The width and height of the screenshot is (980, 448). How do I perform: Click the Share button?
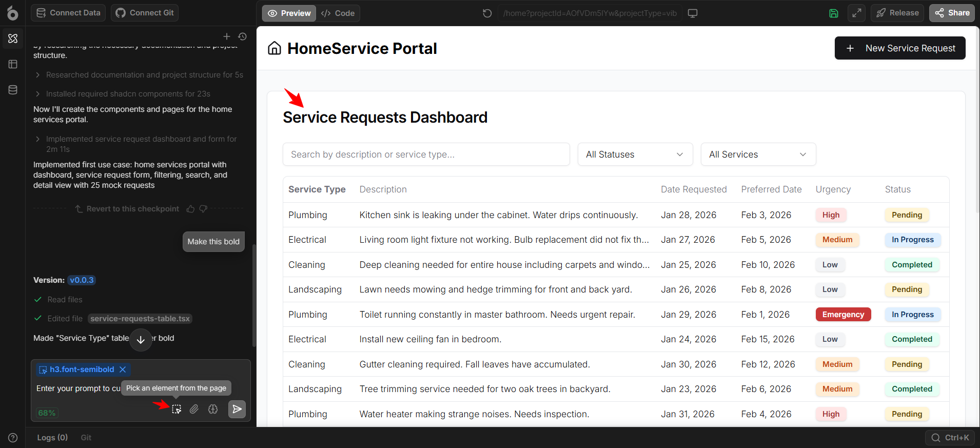tap(952, 13)
